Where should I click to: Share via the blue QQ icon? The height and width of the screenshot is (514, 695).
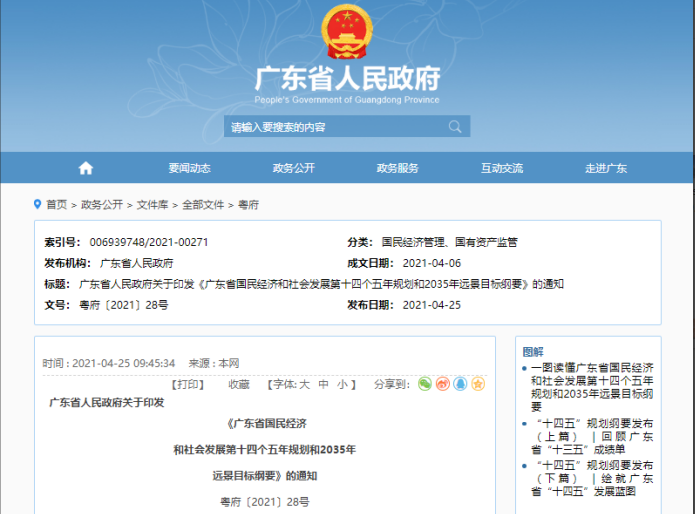pos(460,384)
